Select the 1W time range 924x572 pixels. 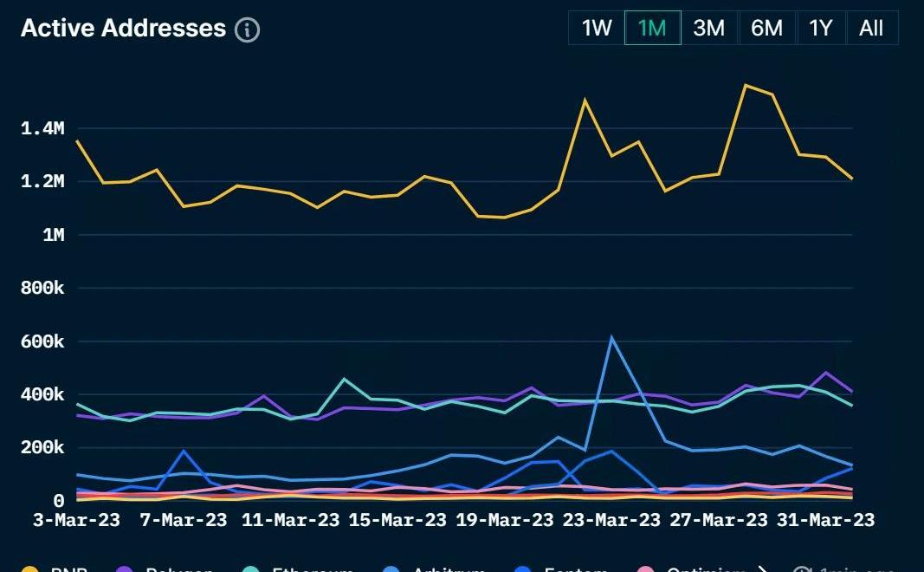click(597, 28)
